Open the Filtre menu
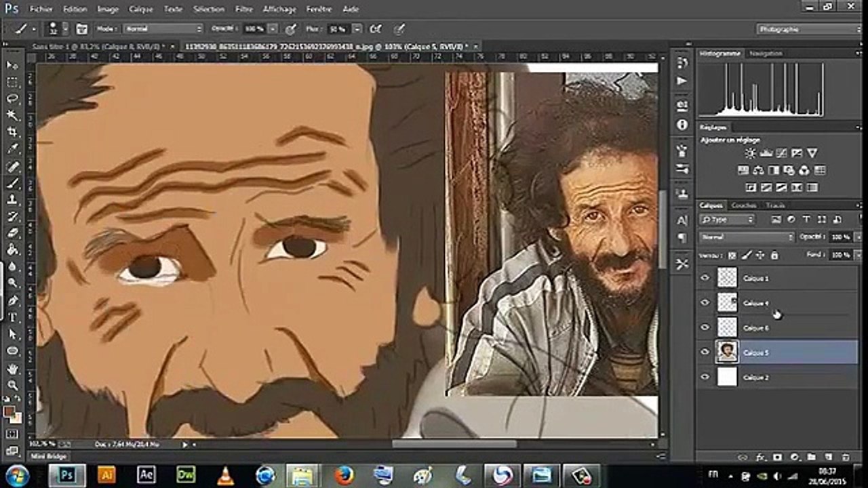The width and height of the screenshot is (868, 488). (x=243, y=9)
